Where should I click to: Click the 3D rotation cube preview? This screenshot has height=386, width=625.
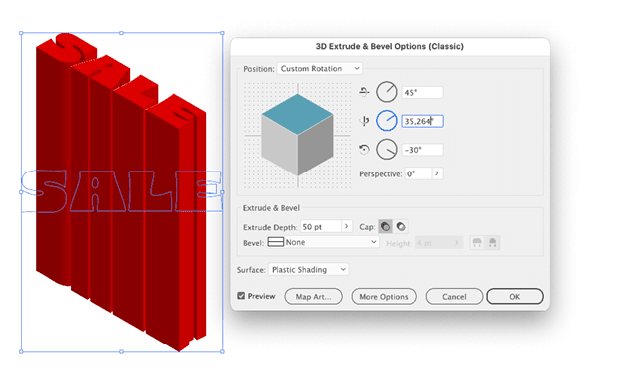pos(297,135)
